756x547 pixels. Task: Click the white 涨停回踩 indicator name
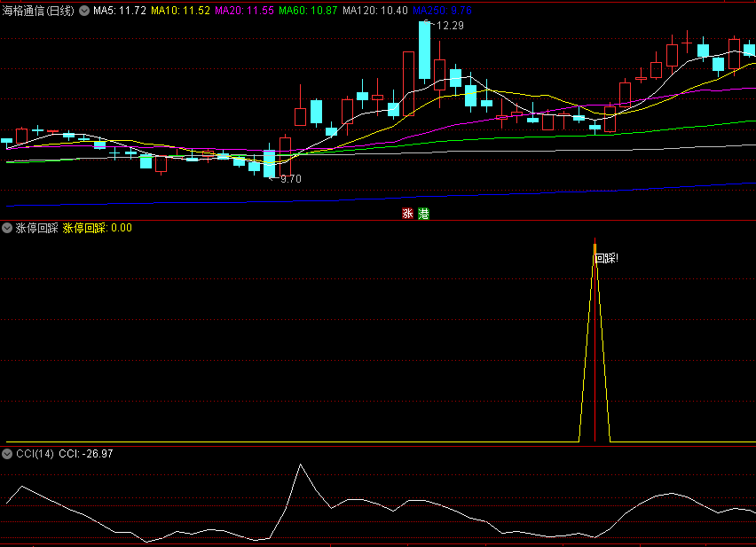pos(36,228)
